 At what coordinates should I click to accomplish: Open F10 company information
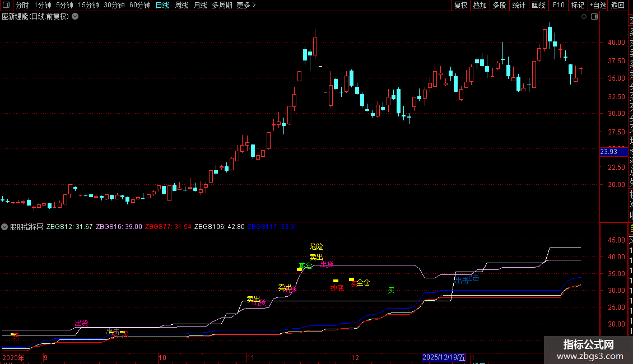click(558, 5)
